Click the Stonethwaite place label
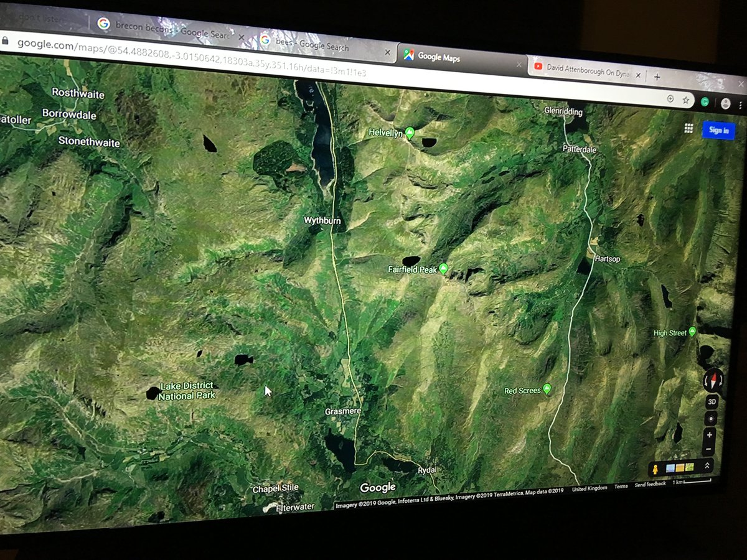The height and width of the screenshot is (560, 747). click(x=89, y=141)
